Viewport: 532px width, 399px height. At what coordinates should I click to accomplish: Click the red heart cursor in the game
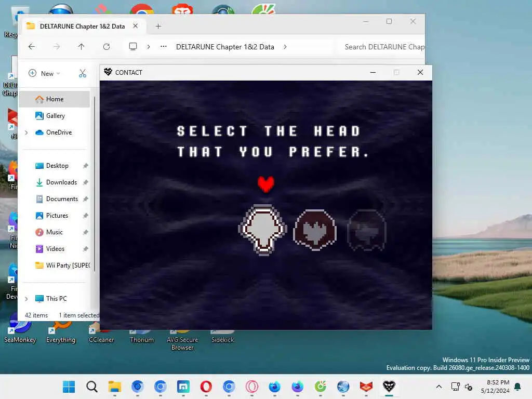[x=265, y=184]
